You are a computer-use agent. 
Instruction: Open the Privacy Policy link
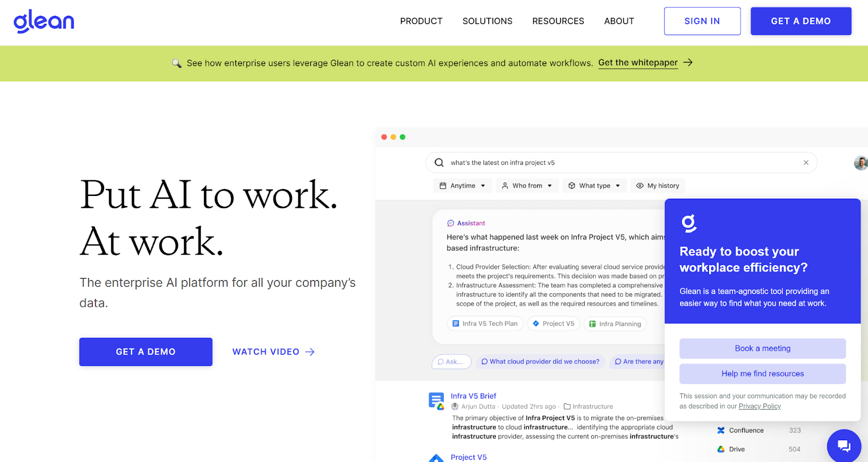pyautogui.click(x=759, y=406)
